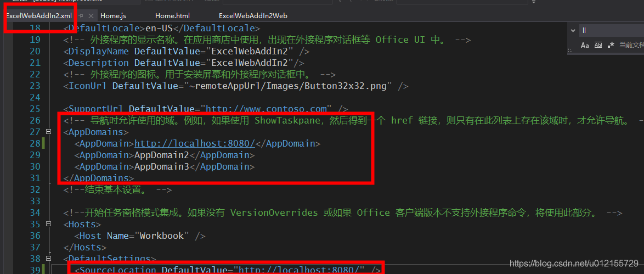
Task: Expand the find panel to replace mode
Action: pos(573,30)
